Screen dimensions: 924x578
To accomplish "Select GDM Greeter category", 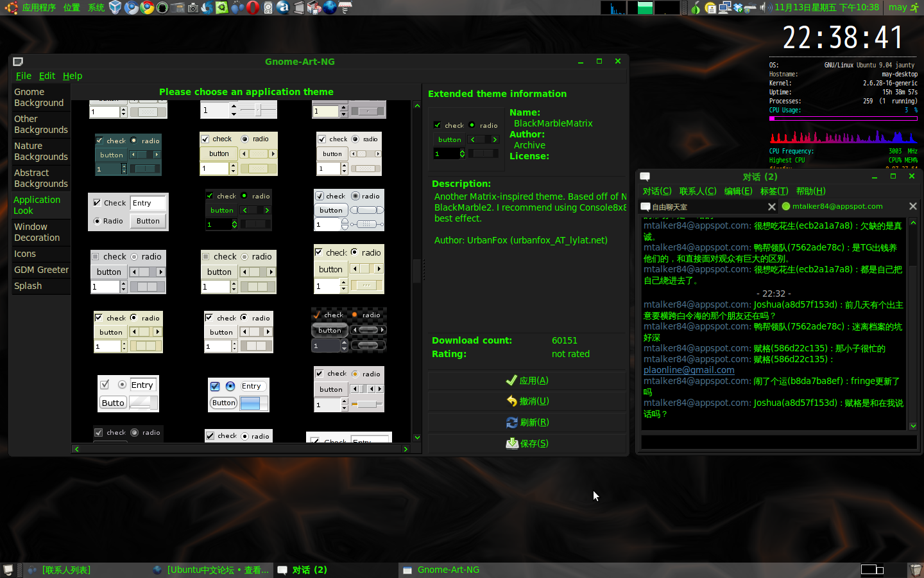I will (x=41, y=270).
